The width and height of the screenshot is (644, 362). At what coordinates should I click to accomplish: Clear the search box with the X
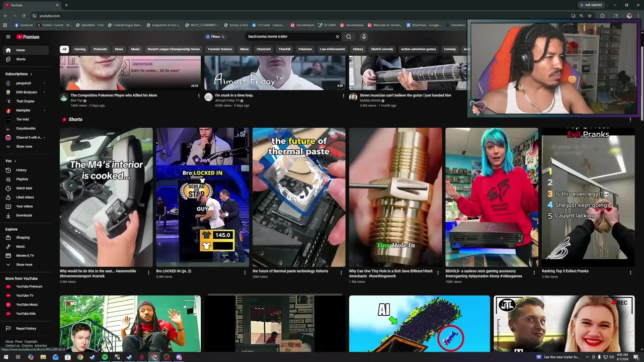pyautogui.click(x=338, y=37)
